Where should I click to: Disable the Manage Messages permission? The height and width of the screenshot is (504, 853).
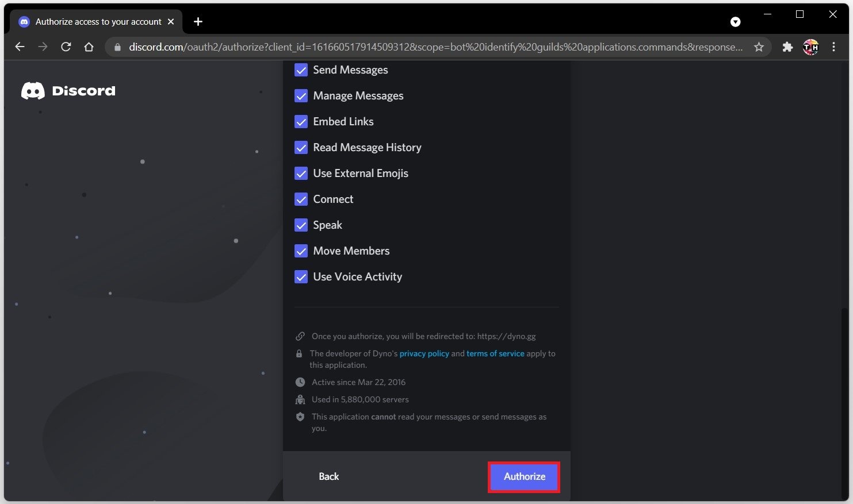tap(301, 95)
